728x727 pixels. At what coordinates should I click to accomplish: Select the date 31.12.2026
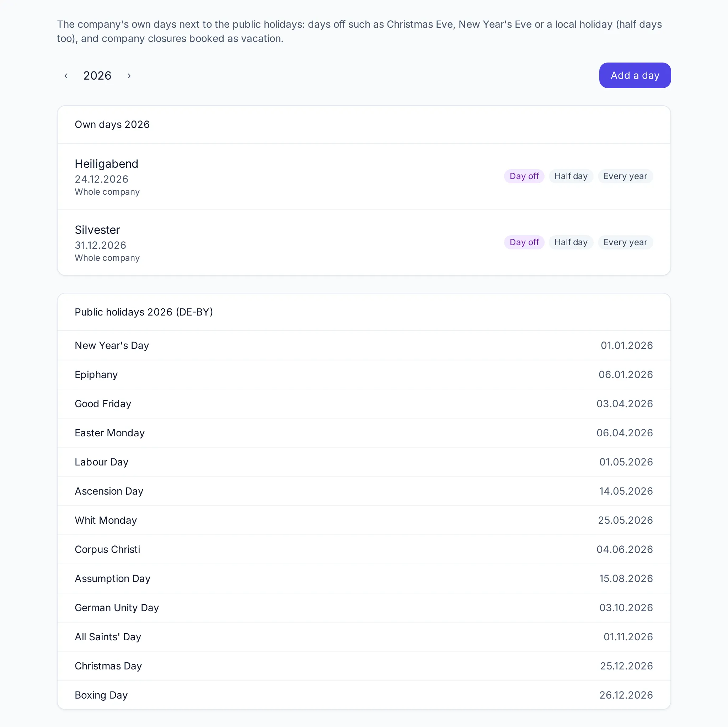[100, 245]
